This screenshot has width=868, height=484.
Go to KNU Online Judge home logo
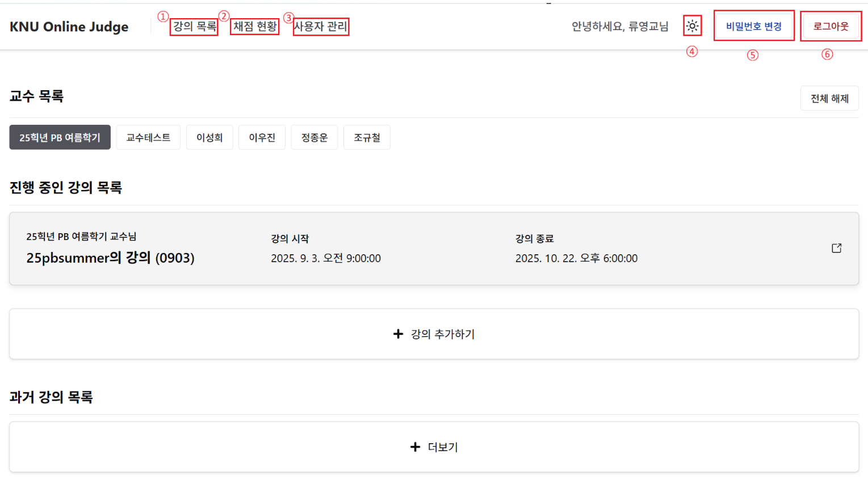69,27
